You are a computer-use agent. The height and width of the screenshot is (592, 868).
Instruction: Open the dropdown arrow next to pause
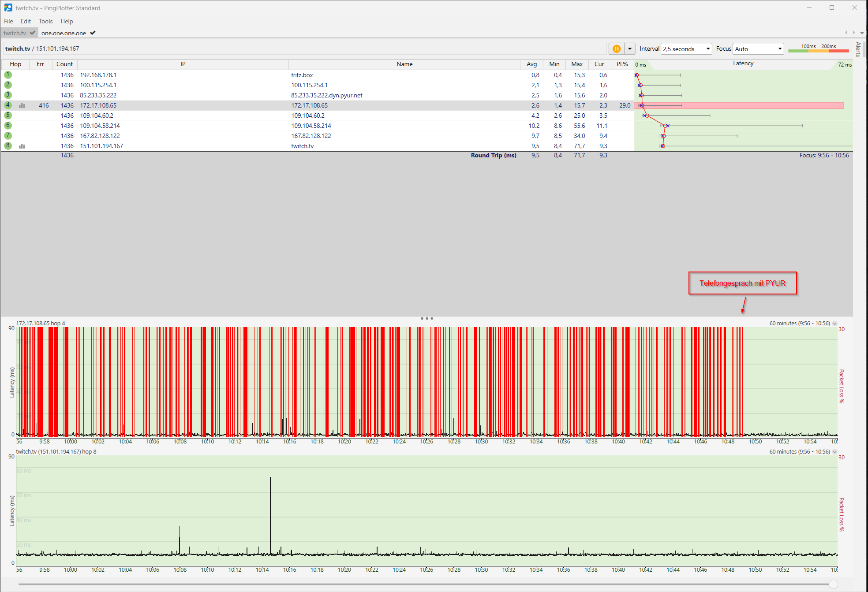coord(630,49)
